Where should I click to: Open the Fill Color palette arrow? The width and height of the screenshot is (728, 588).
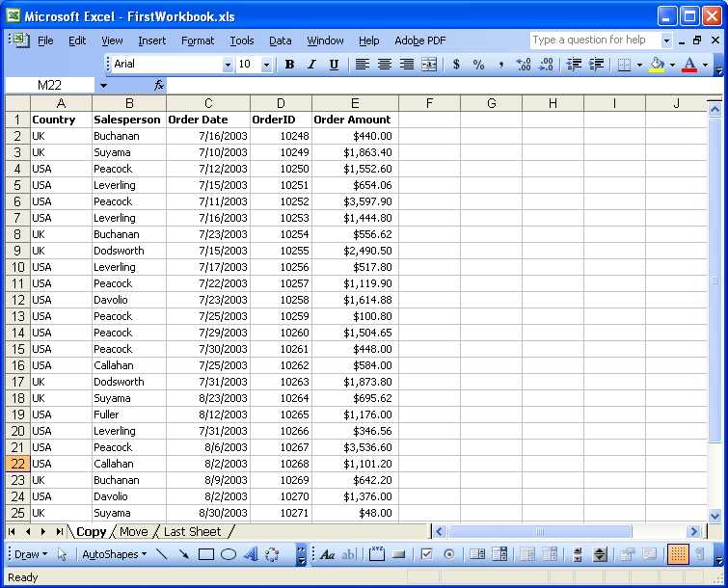(672, 65)
